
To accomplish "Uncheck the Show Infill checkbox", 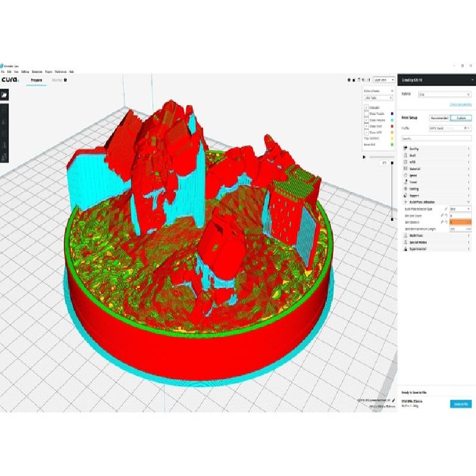I will 366,132.
